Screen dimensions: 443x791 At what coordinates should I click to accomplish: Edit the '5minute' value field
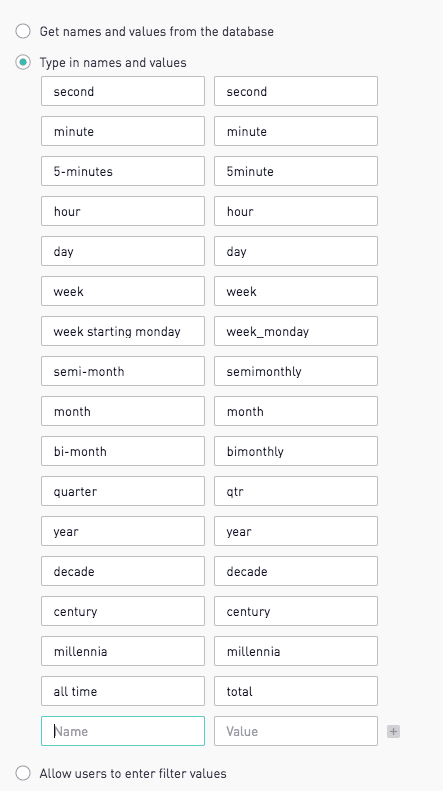point(296,171)
